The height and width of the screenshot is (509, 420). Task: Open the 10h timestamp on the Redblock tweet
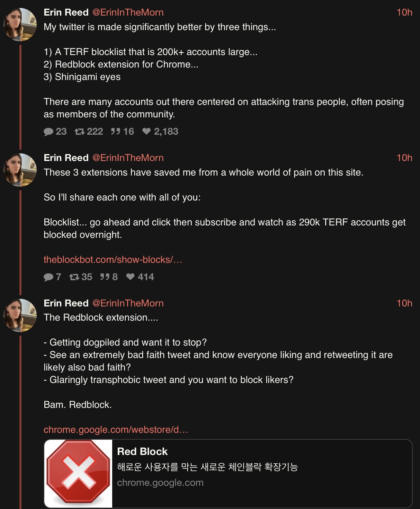(404, 303)
